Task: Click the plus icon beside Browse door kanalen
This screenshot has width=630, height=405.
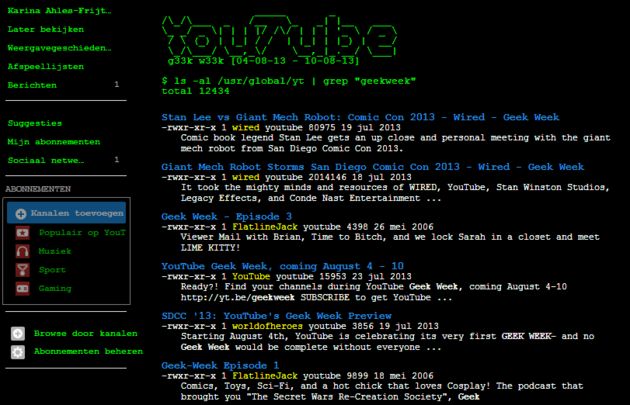Action: point(18,333)
